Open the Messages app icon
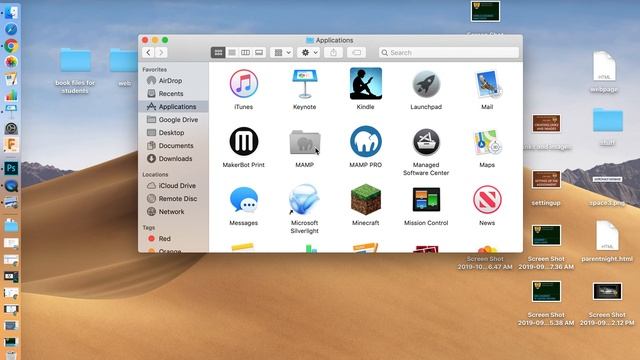This screenshot has height=360, width=640. pos(244,200)
